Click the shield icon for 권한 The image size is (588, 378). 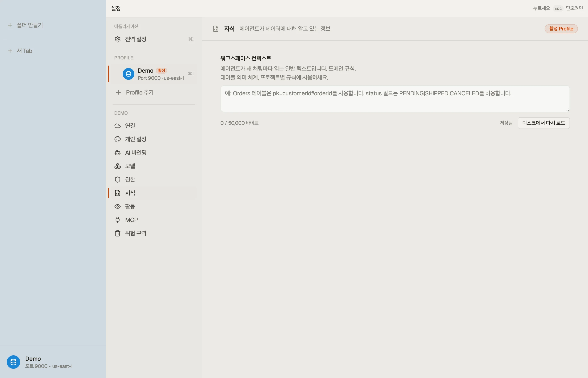pos(118,180)
